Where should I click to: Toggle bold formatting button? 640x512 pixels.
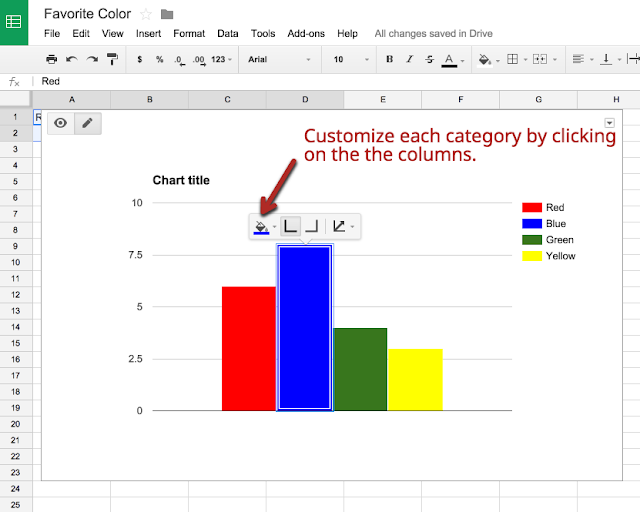389,59
